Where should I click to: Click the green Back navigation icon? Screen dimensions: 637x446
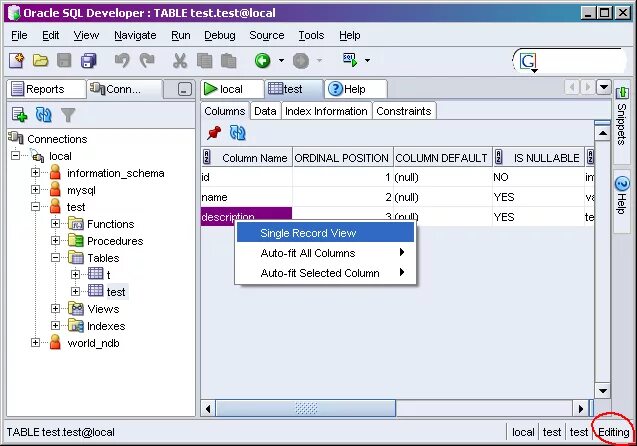262,61
